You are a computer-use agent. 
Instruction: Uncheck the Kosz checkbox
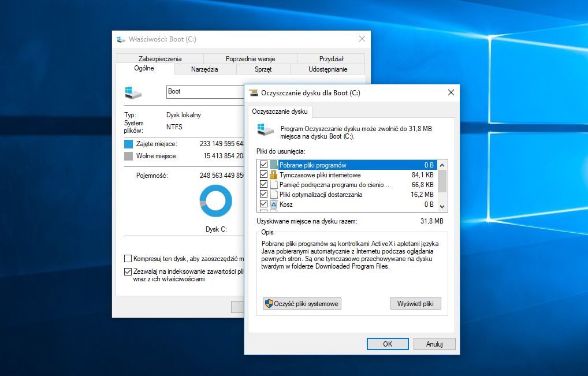click(263, 203)
